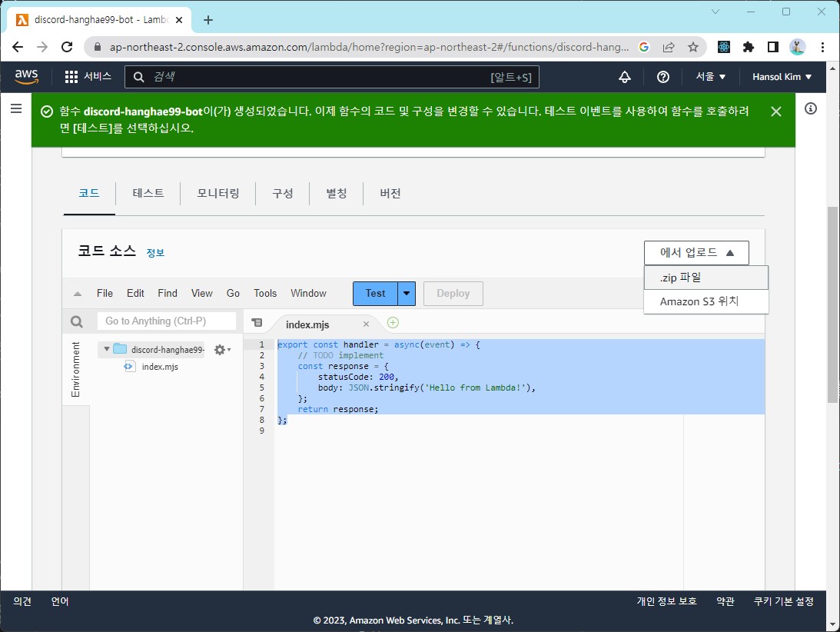840x632 pixels.
Task: Click the browser address bar URL
Action: pos(369,47)
